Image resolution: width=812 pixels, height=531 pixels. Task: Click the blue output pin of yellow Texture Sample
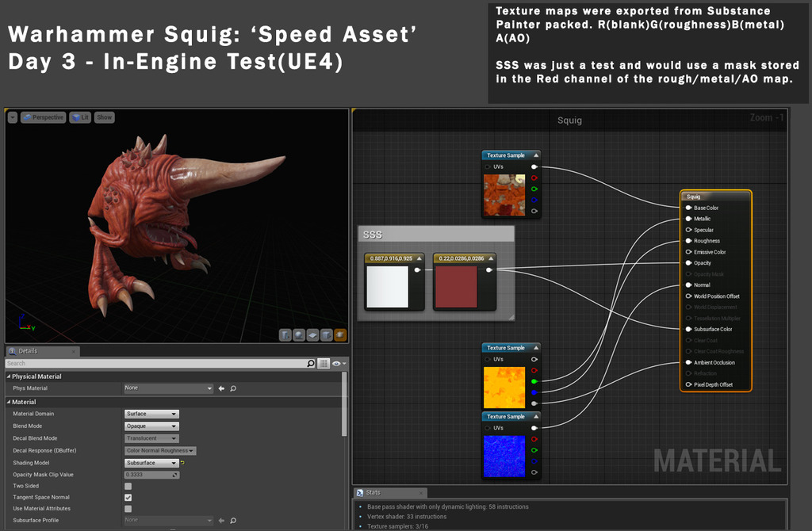(x=534, y=392)
